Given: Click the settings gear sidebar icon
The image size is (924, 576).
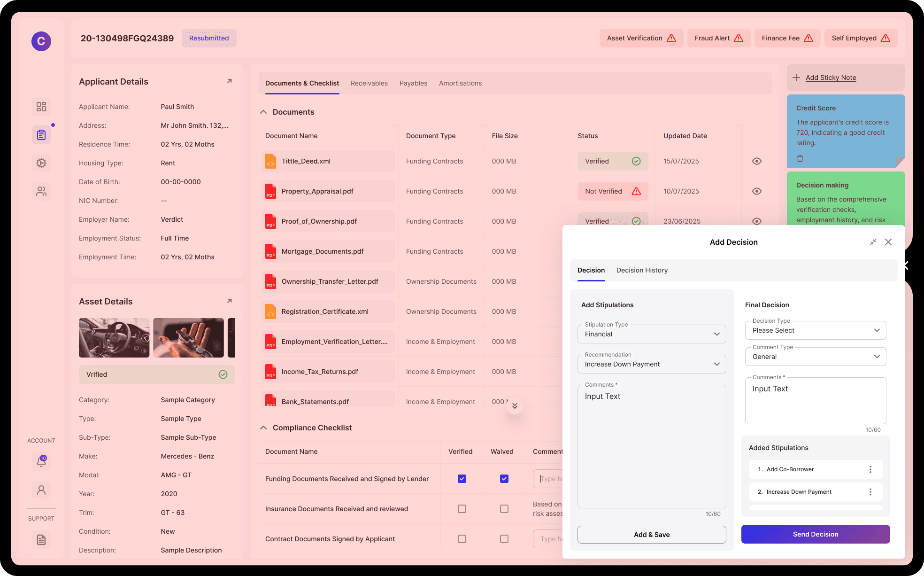Looking at the screenshot, I should pyautogui.click(x=41, y=163).
